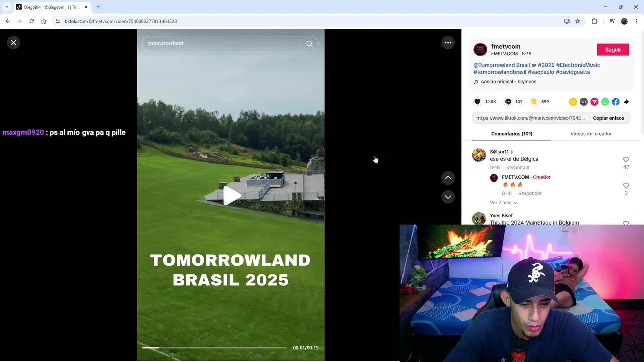Image resolution: width=644 pixels, height=362 pixels.
Task: Close the TikTok video viewer
Action: (14, 43)
